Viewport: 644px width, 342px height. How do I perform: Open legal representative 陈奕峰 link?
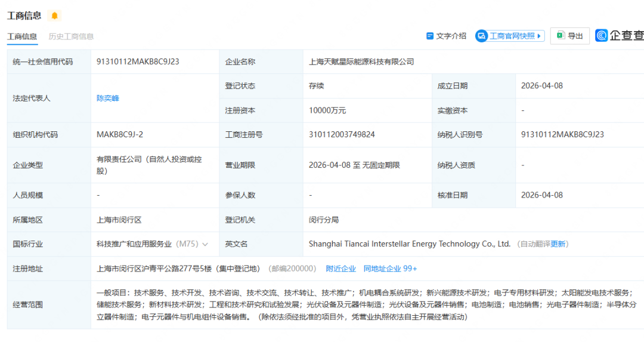coord(108,98)
